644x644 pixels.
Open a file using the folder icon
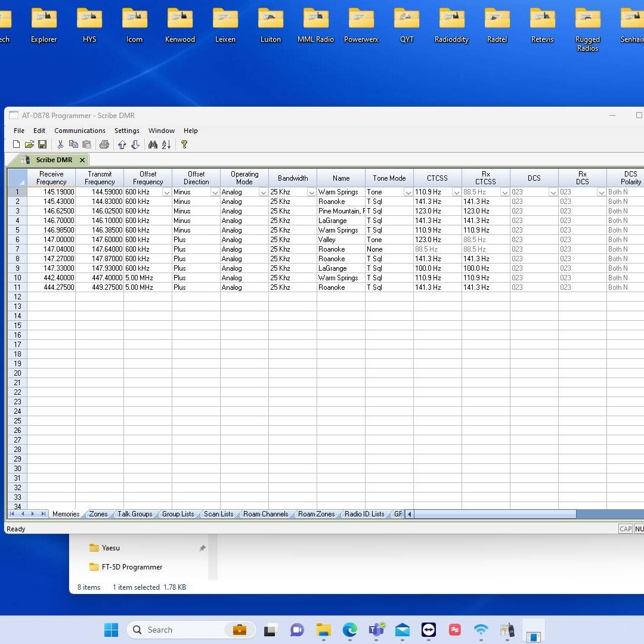[x=29, y=144]
